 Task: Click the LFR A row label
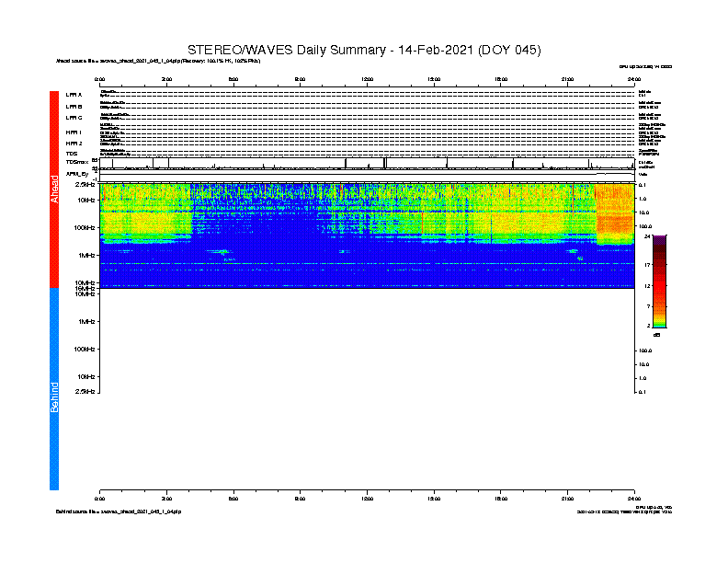[74, 95]
